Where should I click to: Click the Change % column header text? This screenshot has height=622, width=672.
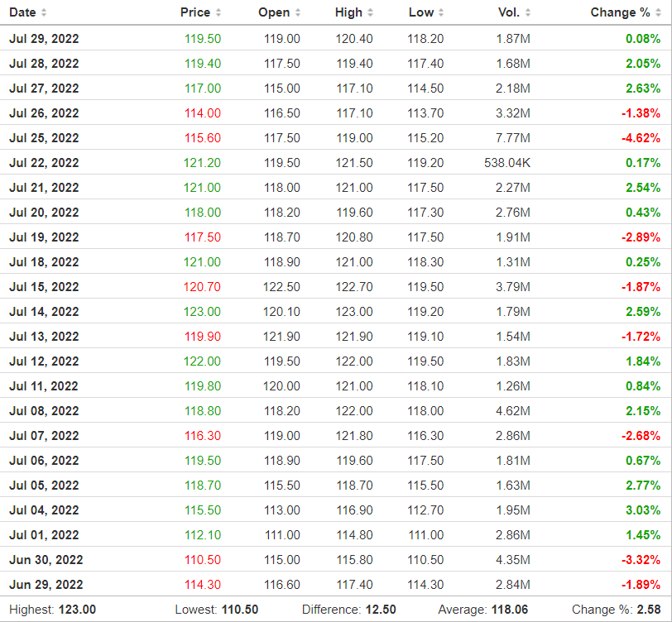point(620,12)
